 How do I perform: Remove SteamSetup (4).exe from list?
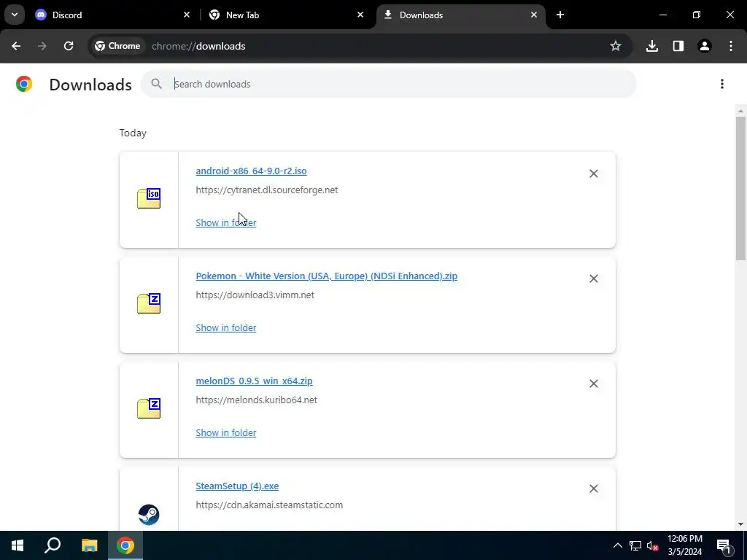click(593, 489)
